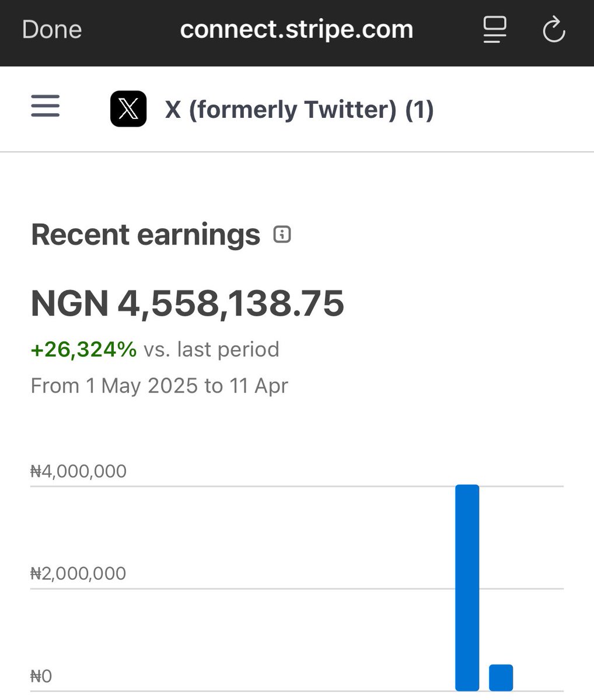Show the Recent earnings info tooltip
The height and width of the screenshot is (700, 594).
[282, 235]
